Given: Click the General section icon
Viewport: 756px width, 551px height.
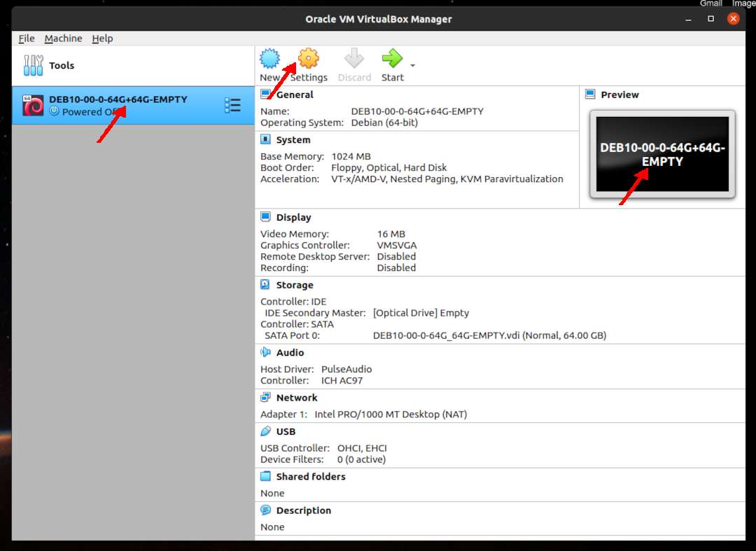Looking at the screenshot, I should pyautogui.click(x=265, y=94).
